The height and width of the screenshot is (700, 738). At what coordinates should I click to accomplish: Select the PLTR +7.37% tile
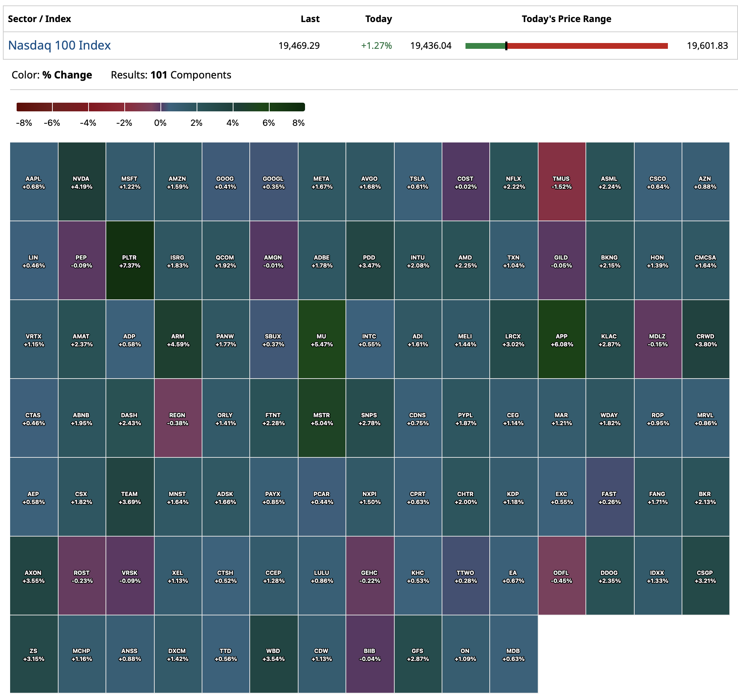pos(130,260)
